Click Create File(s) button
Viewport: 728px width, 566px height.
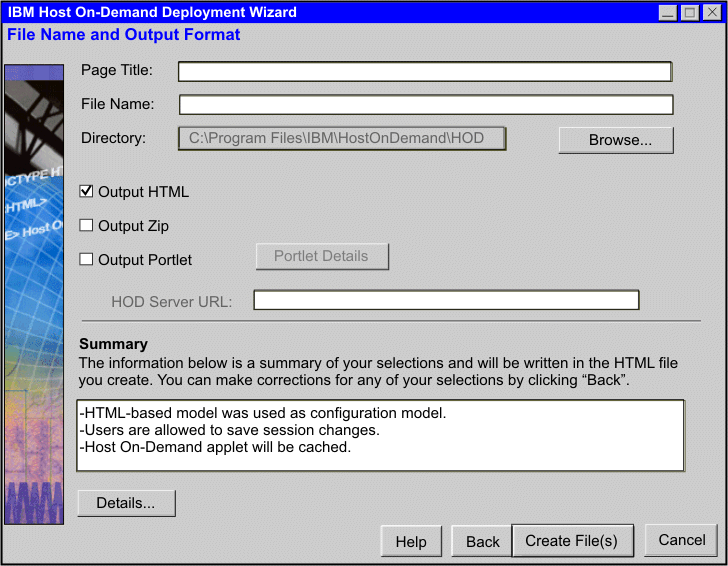[572, 540]
